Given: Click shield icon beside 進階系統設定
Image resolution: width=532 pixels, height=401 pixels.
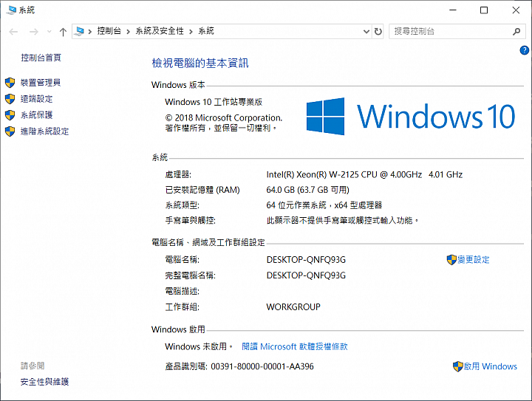Looking at the screenshot, I should coord(10,131).
